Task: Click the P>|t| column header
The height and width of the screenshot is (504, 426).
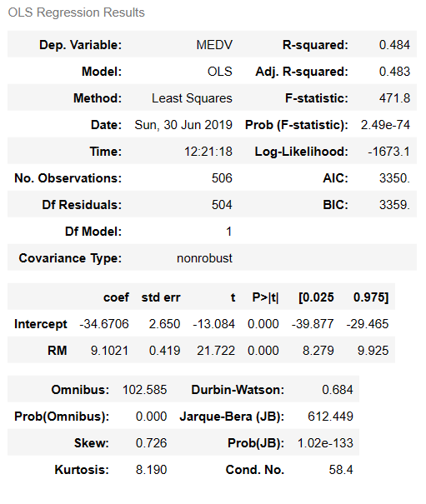Action: point(265,297)
